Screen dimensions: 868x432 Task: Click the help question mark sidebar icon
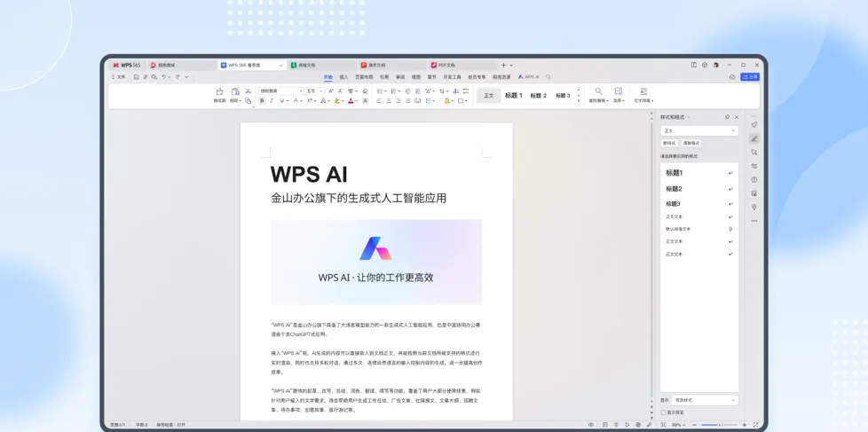[x=754, y=180]
